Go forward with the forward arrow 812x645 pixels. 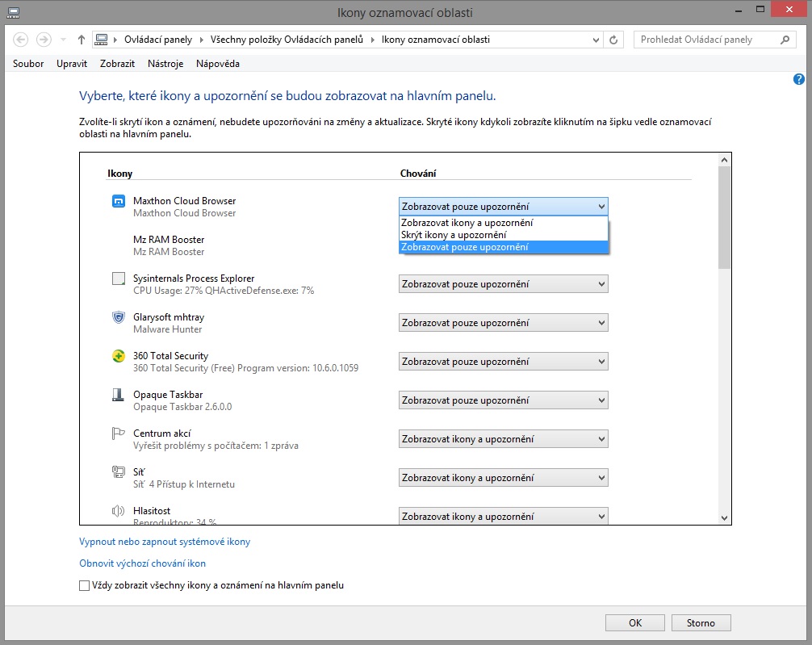tap(44, 40)
